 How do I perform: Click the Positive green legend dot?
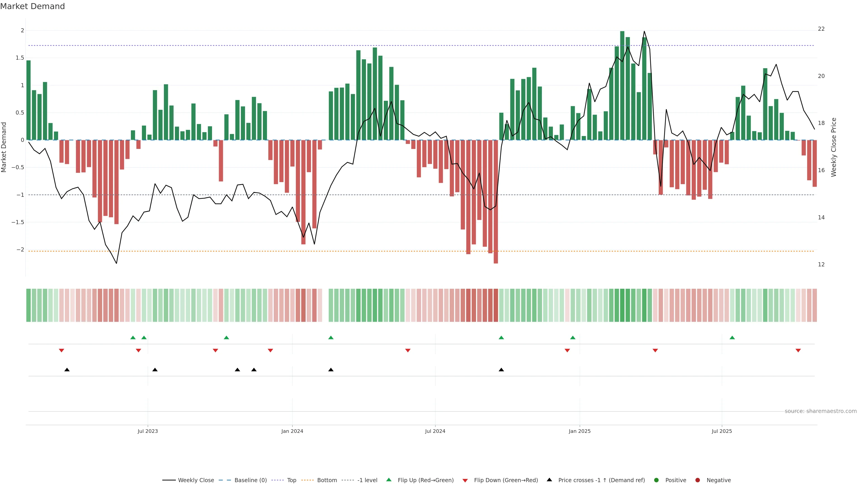[656, 480]
